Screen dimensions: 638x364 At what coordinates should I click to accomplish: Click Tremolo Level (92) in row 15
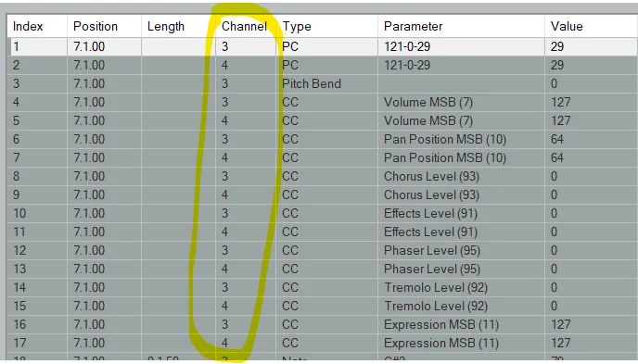tap(461, 306)
